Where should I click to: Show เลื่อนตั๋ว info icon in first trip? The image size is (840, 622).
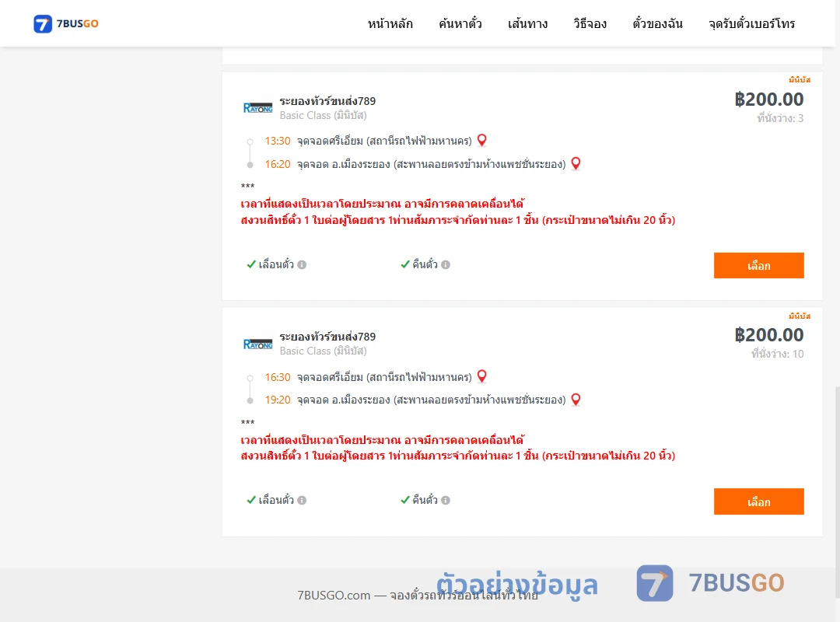(x=302, y=264)
